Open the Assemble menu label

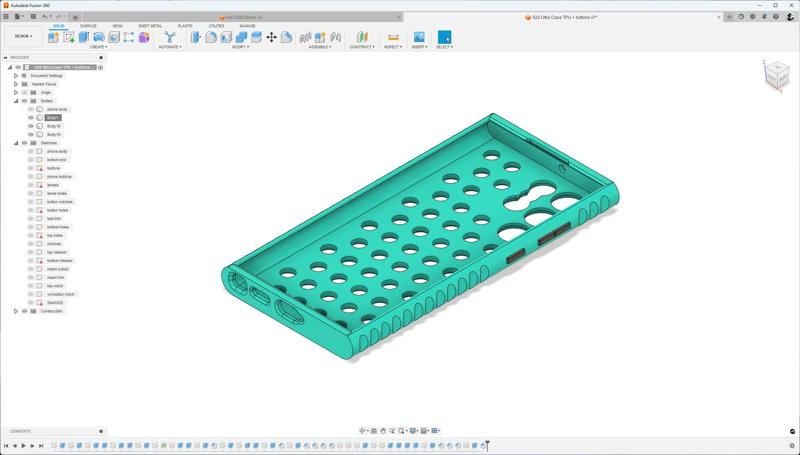(320, 47)
